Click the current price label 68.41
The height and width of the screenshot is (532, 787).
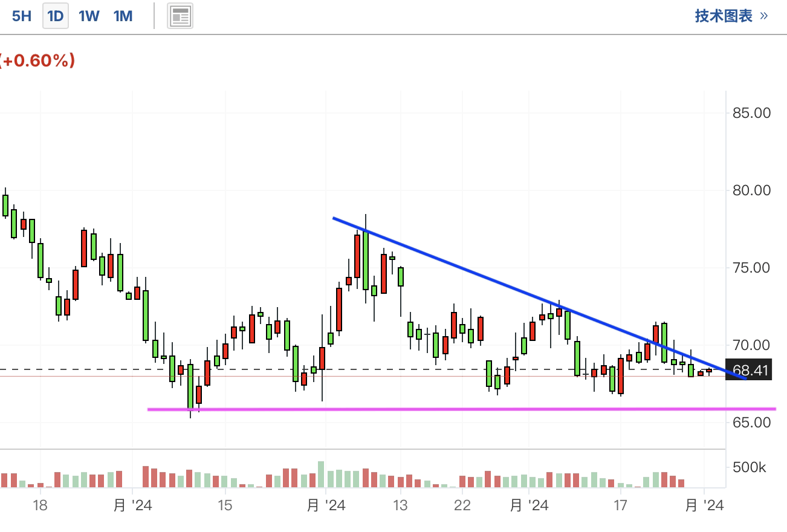click(x=750, y=370)
